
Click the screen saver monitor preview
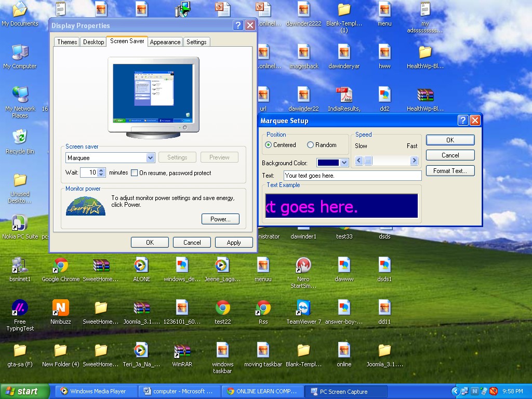point(153,94)
